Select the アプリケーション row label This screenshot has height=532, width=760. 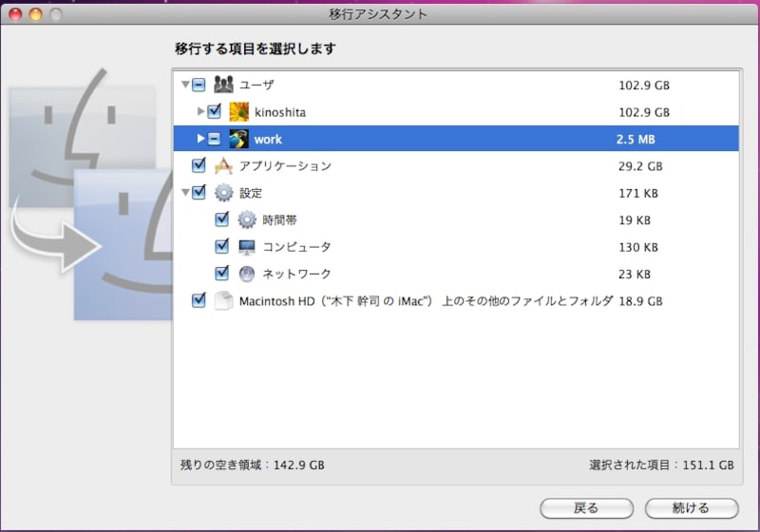pos(286,166)
